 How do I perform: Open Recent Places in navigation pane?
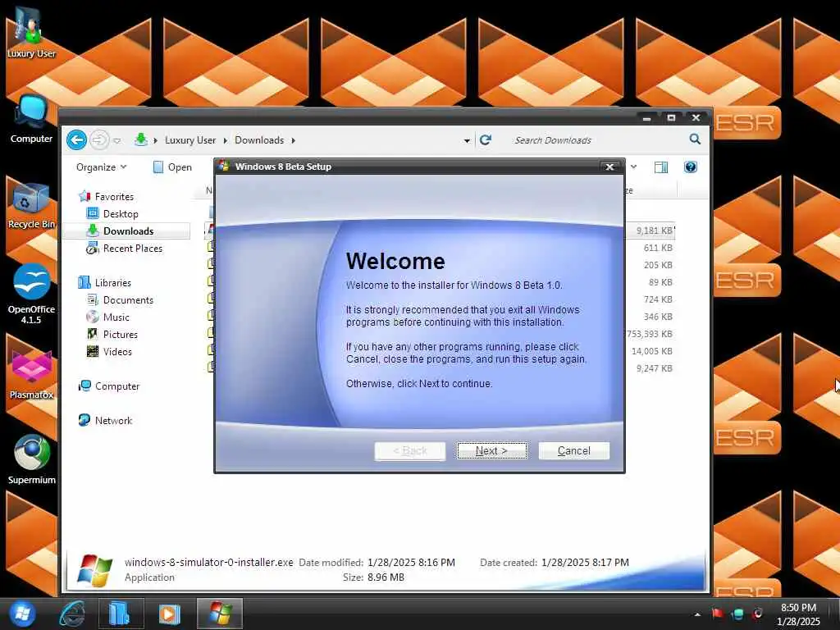(125, 248)
